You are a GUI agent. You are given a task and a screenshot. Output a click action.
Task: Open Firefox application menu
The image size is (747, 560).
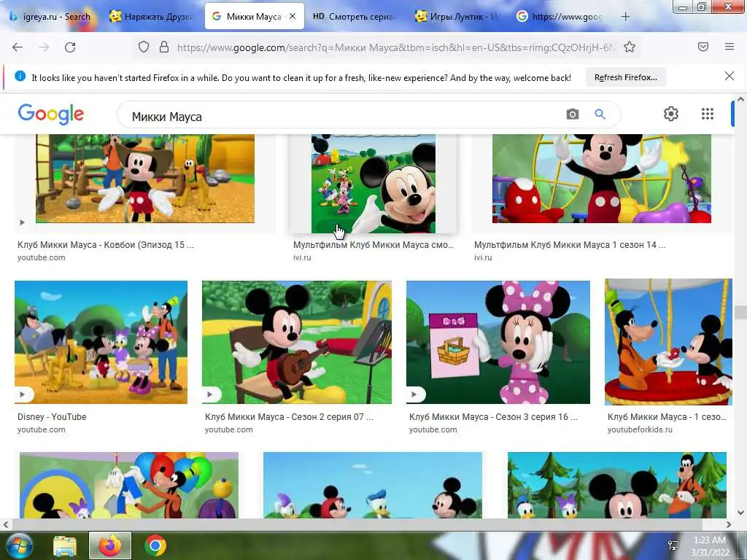click(729, 47)
